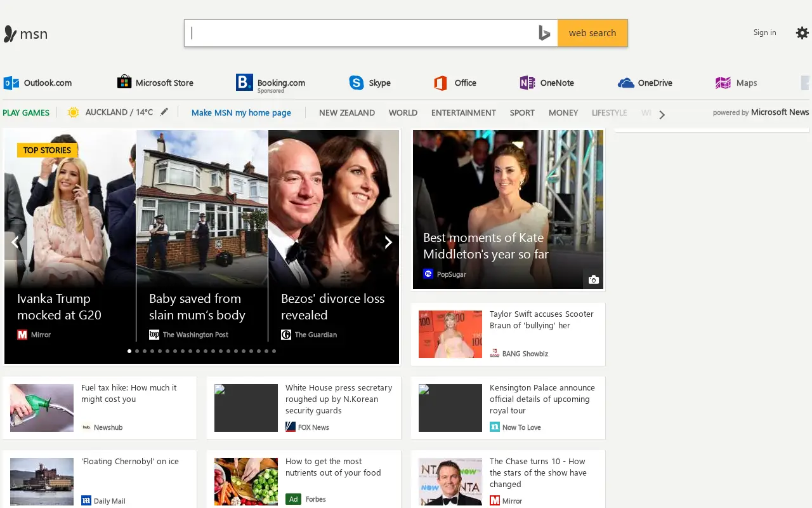Open Kate Middleton gallery camera icon

coord(593,279)
